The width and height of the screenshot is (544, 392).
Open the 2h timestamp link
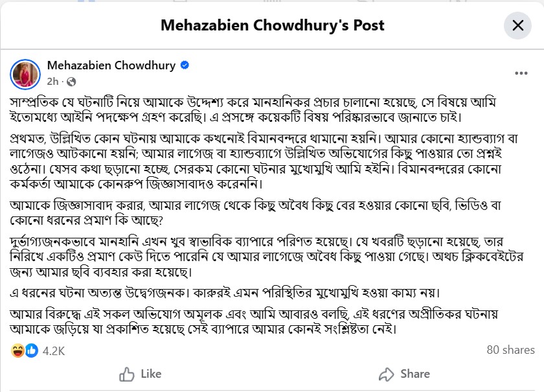tap(53, 82)
